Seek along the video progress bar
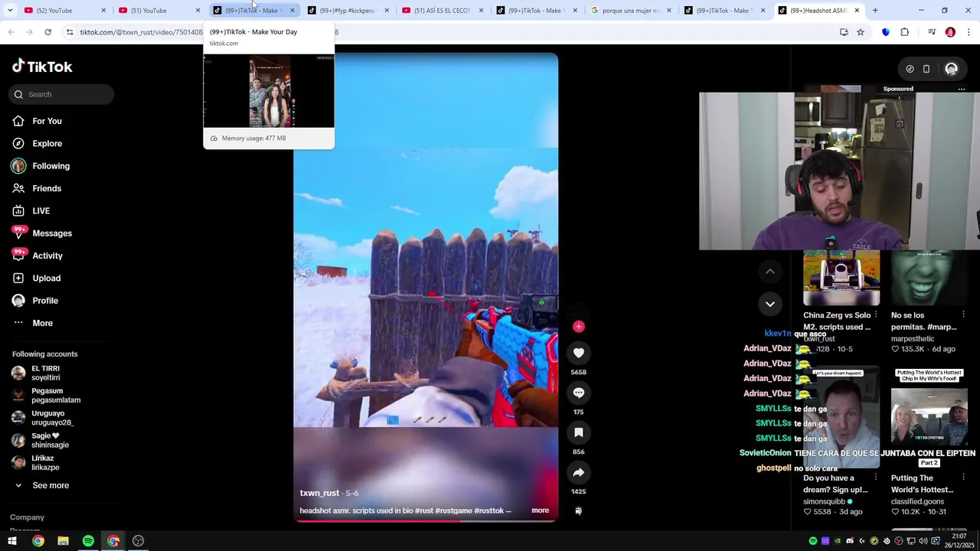Screen dimensions: 980x551 click(x=426, y=521)
